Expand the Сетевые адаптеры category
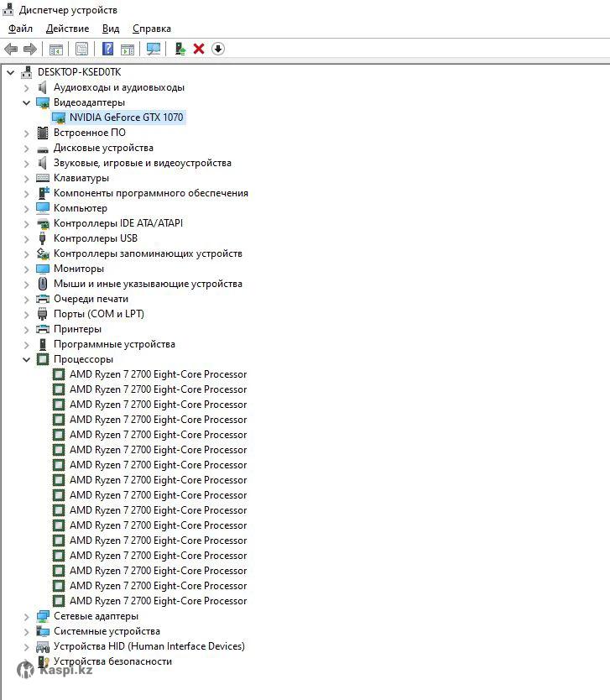 (x=27, y=616)
